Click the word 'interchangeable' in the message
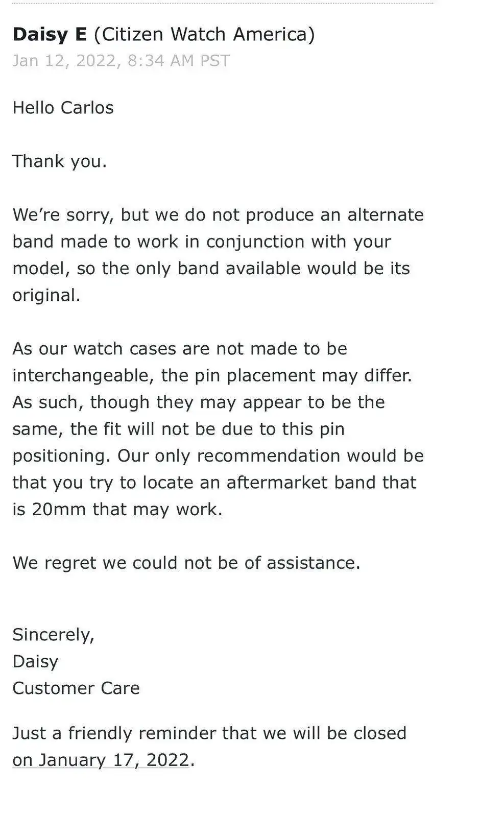Screen dimensions: 504x817 click(83, 376)
